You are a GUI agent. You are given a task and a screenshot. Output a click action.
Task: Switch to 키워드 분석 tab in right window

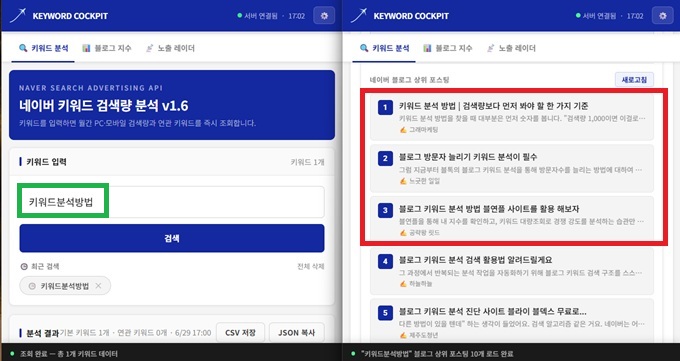[384, 48]
